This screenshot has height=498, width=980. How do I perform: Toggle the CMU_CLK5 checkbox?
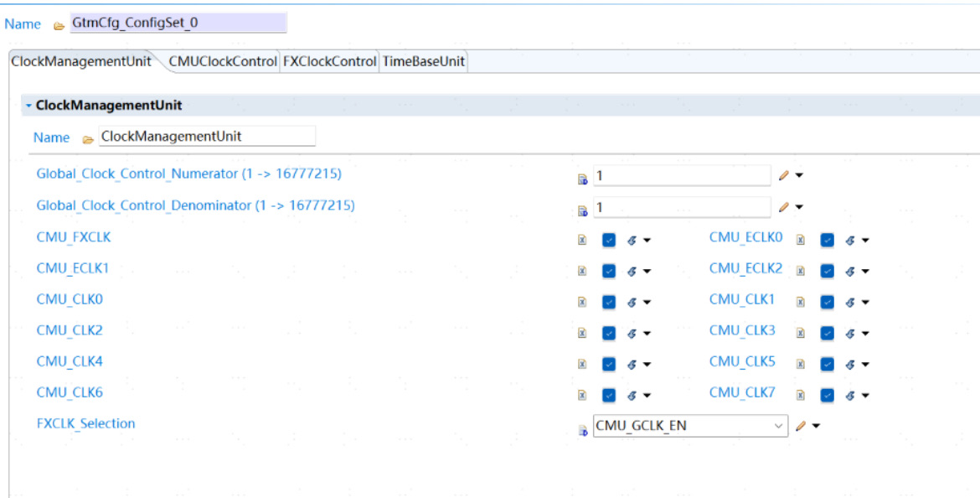[x=827, y=364]
